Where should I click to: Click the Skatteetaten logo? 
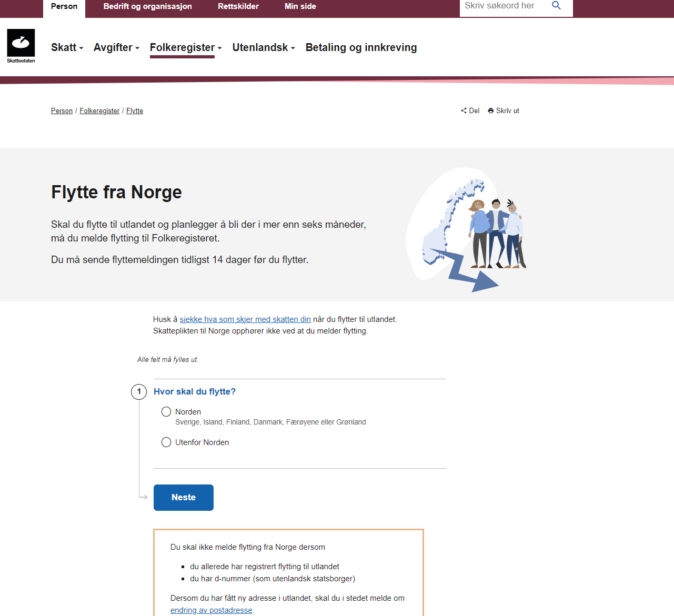click(x=21, y=46)
